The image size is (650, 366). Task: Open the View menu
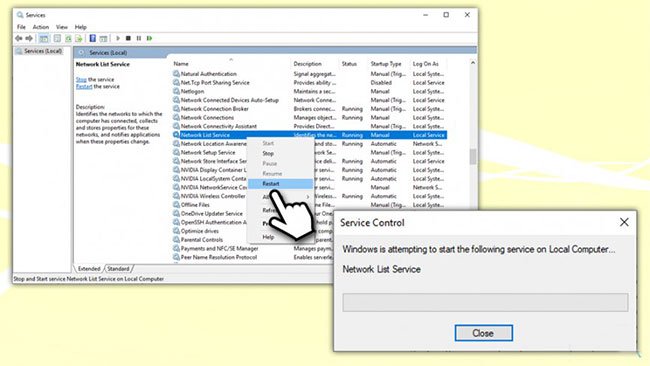coord(62,27)
